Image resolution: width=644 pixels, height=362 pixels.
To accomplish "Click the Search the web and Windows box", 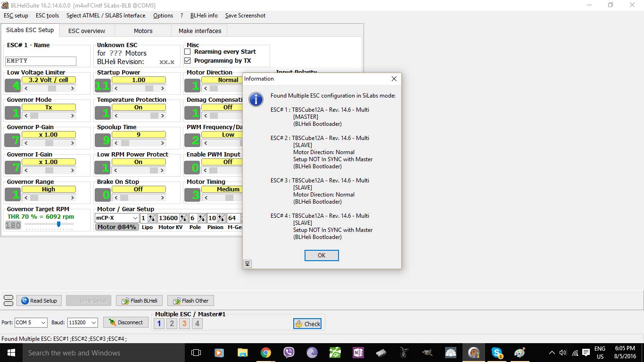I will click(x=104, y=353).
